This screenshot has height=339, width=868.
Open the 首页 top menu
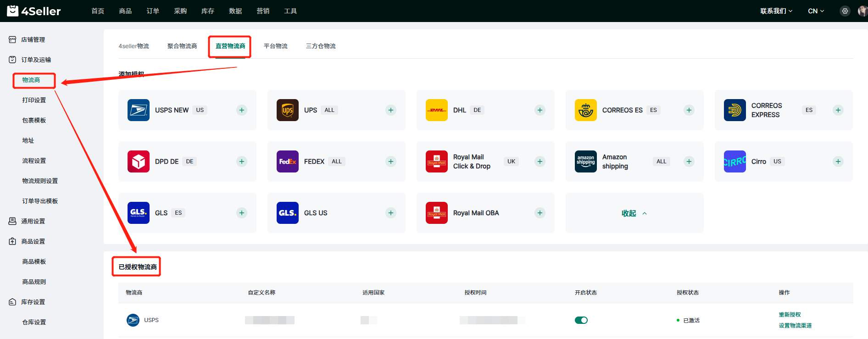click(98, 11)
